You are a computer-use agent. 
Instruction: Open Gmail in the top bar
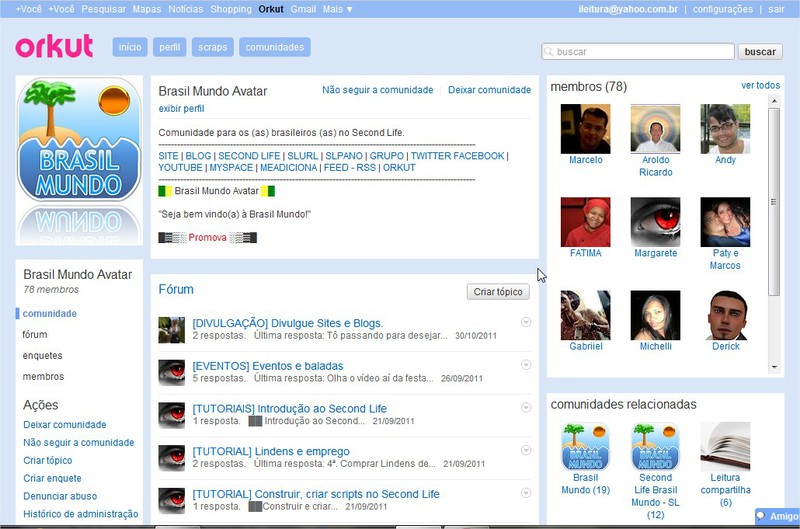(303, 9)
